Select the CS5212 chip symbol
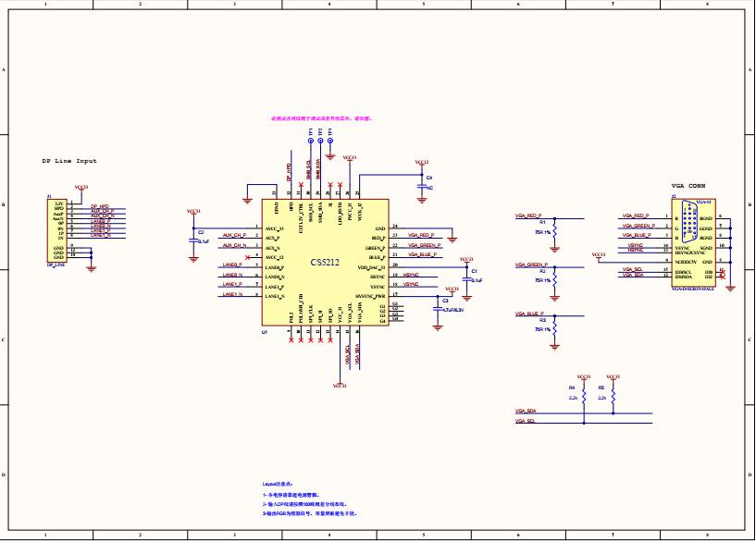 coord(326,262)
